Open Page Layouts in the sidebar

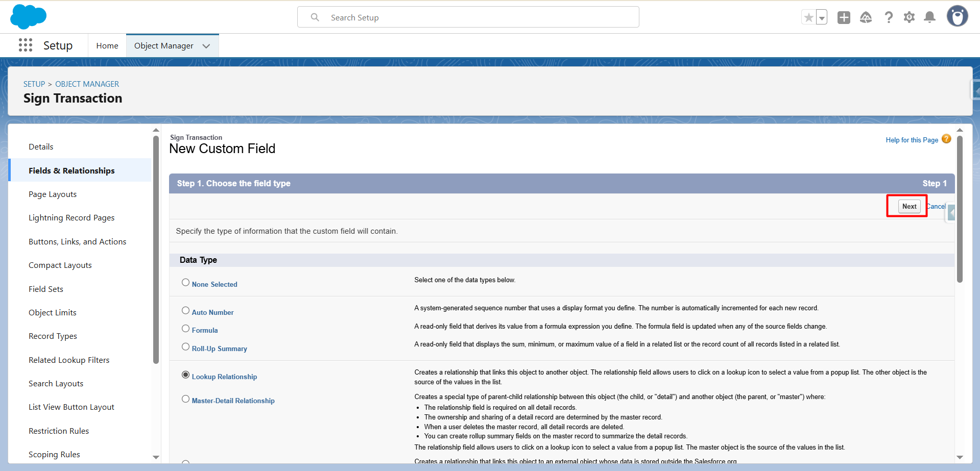53,194
